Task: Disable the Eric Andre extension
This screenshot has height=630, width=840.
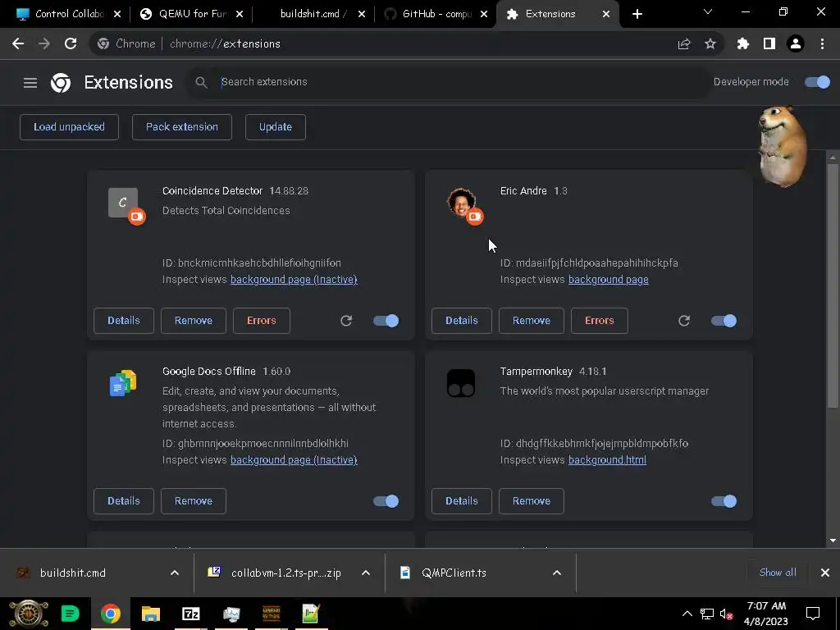Action: point(724,321)
